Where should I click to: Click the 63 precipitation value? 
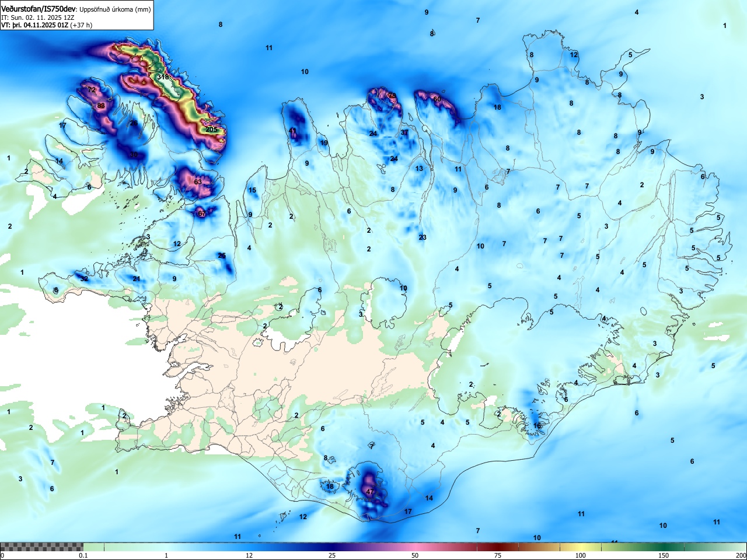coord(198,182)
